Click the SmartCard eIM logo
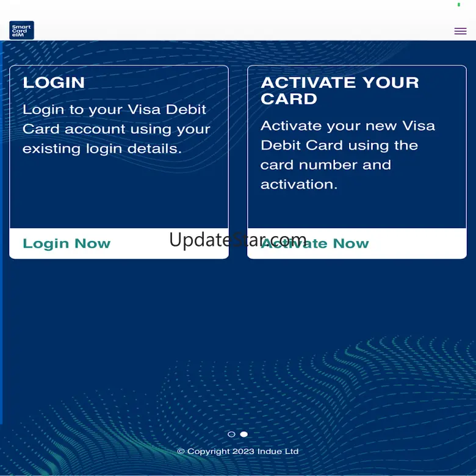Image resolution: width=476 pixels, height=476 pixels. pyautogui.click(x=21, y=31)
